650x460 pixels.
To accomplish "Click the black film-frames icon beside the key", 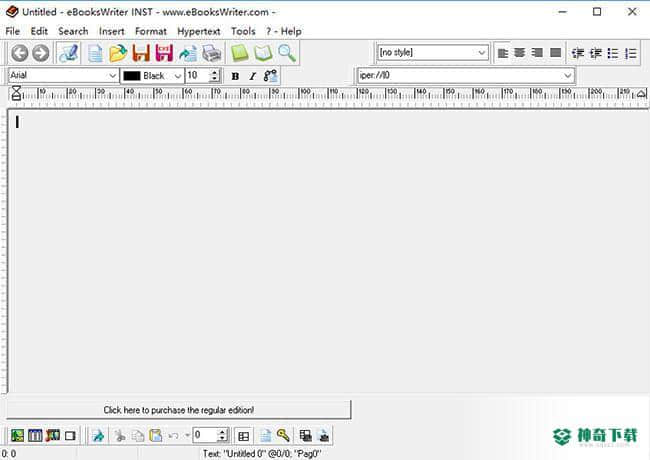I will (306, 436).
